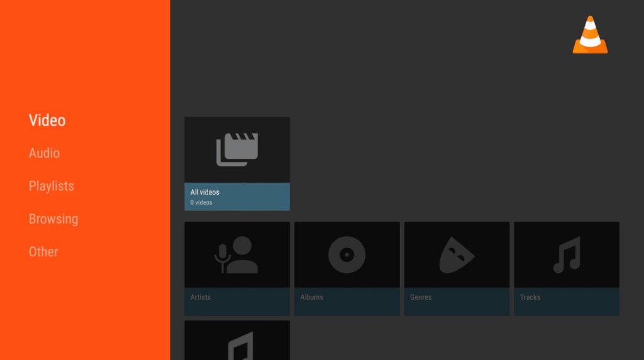The width and height of the screenshot is (644, 360).
Task: Select the Genres mask icon
Action: pyautogui.click(x=457, y=255)
